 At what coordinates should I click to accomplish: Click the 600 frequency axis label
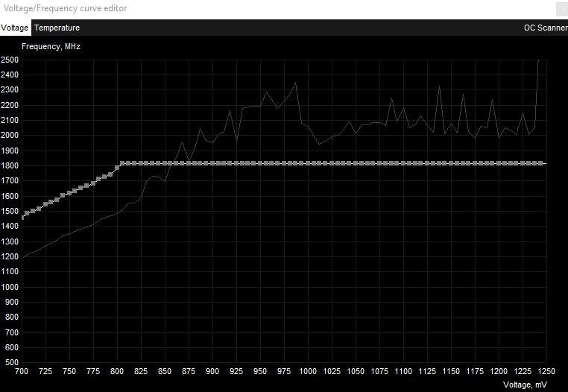click(11, 347)
